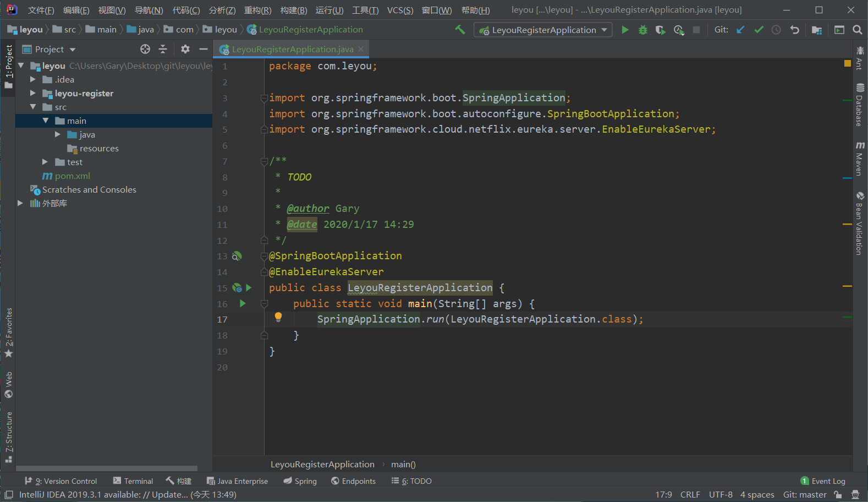This screenshot has width=868, height=502.
Task: Revert changes with rollback arrow
Action: [794, 30]
